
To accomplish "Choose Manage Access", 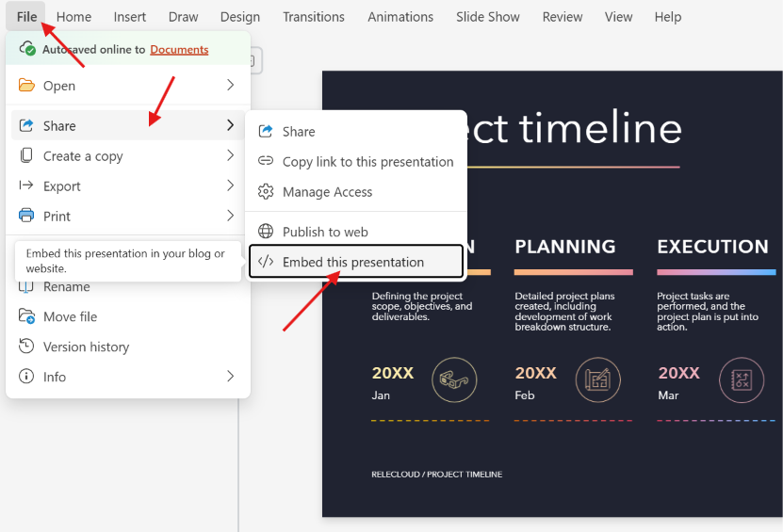I will tap(356, 192).
